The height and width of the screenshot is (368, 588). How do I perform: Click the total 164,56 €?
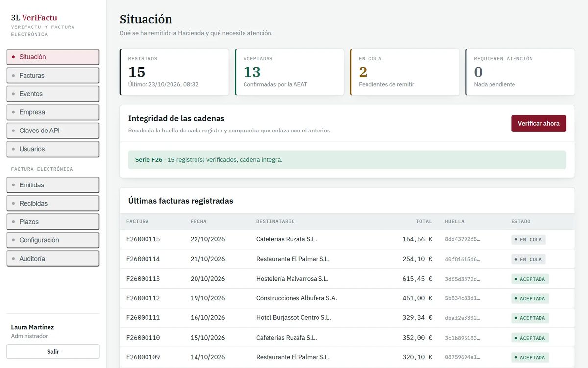(417, 239)
